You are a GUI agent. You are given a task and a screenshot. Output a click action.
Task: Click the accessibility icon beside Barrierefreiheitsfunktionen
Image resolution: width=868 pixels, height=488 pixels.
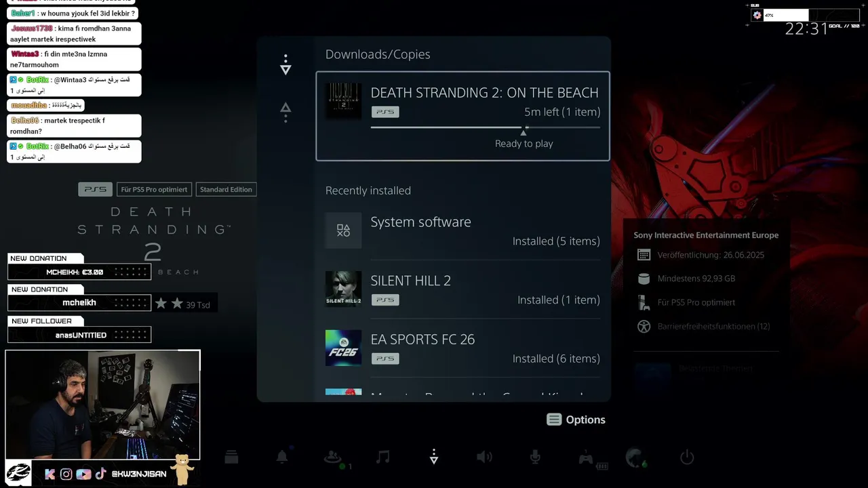coord(644,326)
